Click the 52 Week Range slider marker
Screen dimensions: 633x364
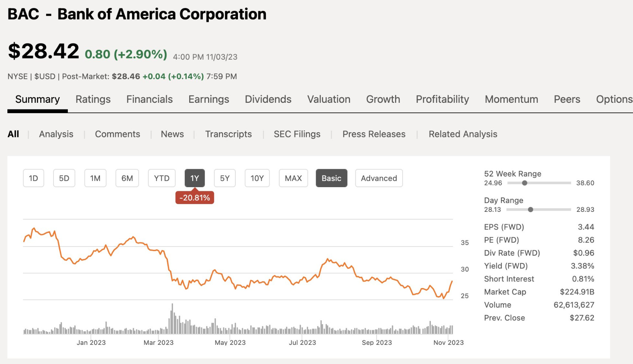click(525, 183)
